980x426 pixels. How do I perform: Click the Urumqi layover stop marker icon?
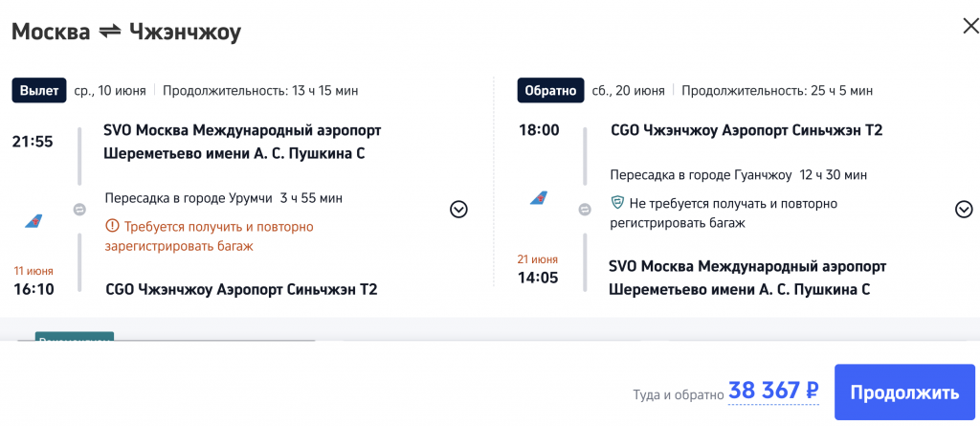point(79,210)
